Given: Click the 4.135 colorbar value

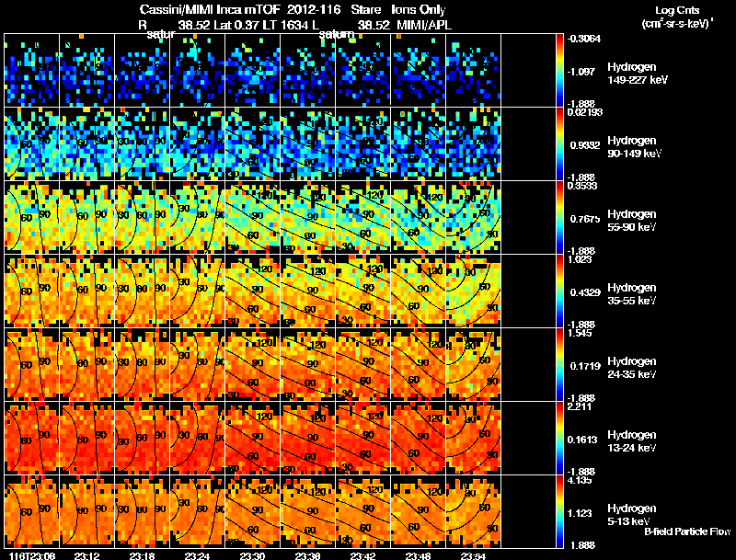Looking at the screenshot, I should pyautogui.click(x=580, y=480).
